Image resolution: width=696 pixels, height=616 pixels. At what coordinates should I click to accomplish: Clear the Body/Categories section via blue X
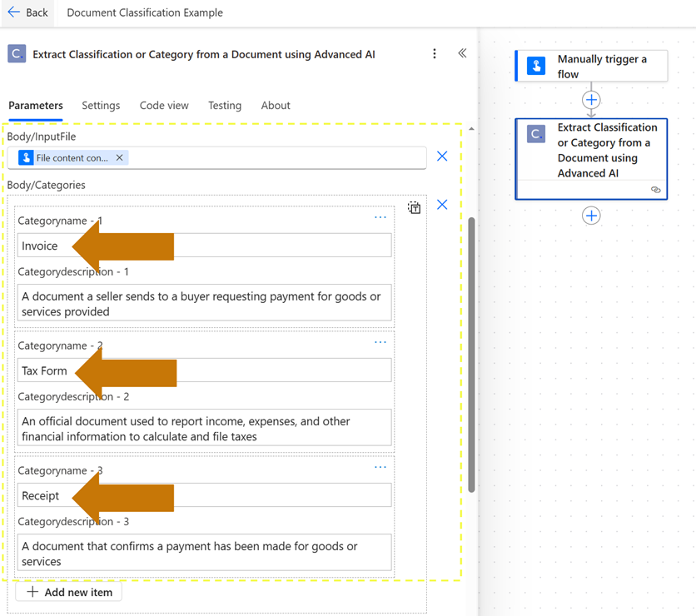(x=442, y=204)
